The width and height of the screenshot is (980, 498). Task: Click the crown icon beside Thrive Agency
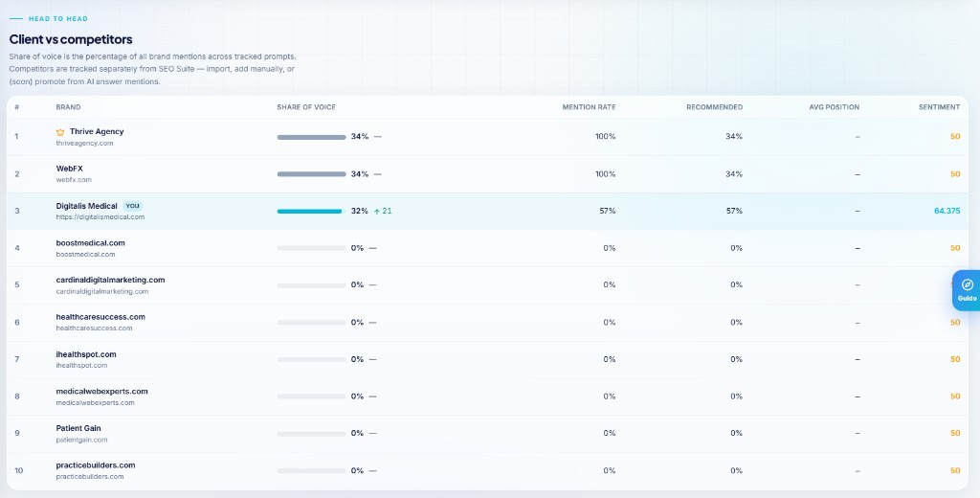pyautogui.click(x=60, y=132)
